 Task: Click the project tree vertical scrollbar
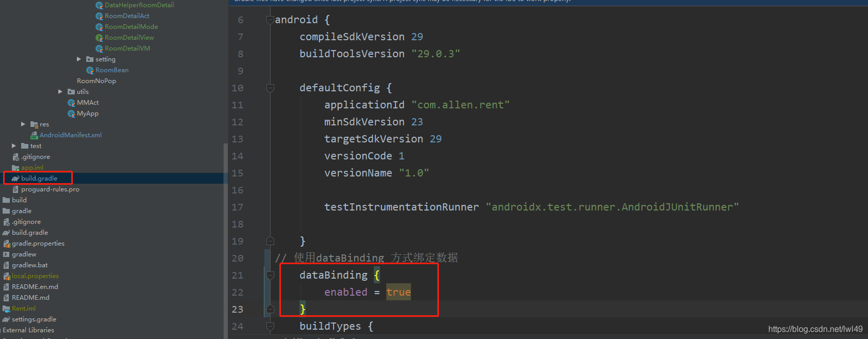pos(225,240)
